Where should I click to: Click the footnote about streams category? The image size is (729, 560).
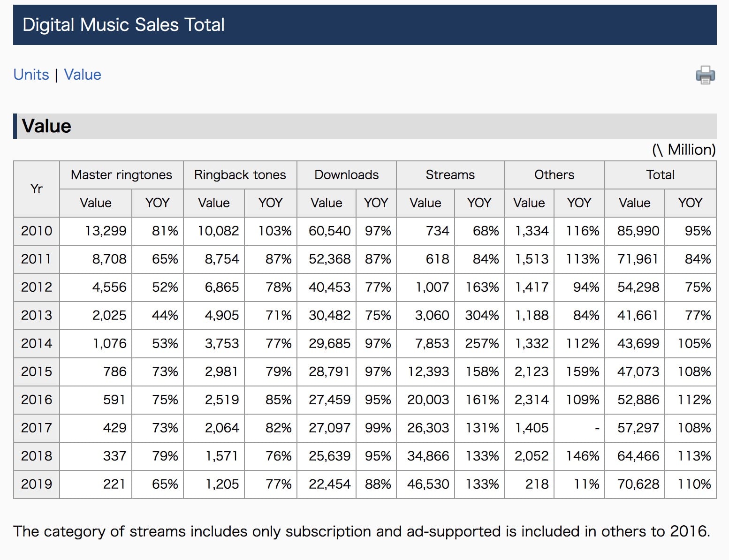tap(361, 531)
